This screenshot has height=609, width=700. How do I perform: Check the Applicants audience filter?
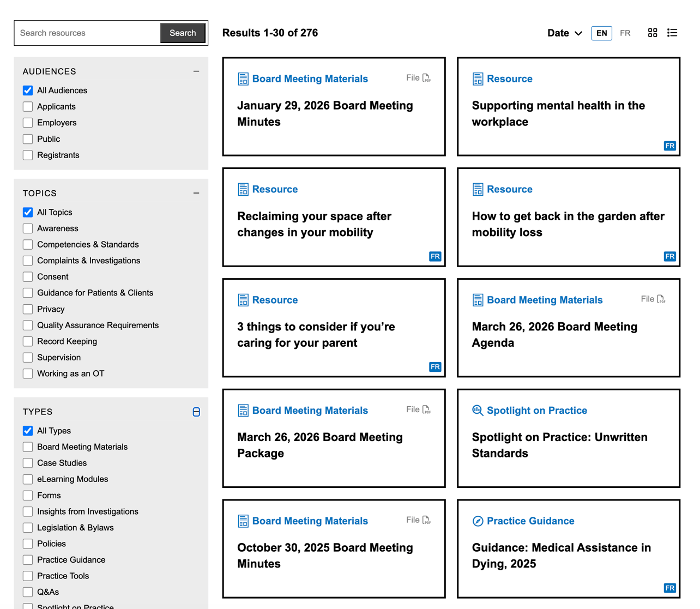[x=28, y=107]
